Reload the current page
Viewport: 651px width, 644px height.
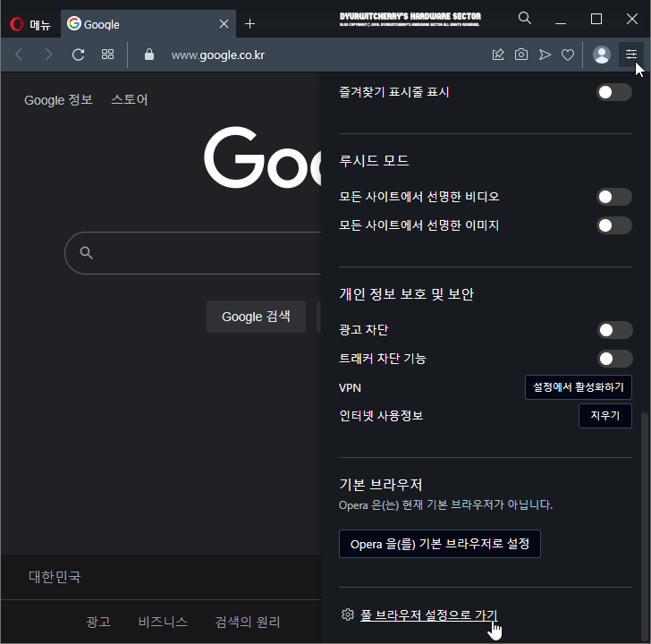coord(78,55)
